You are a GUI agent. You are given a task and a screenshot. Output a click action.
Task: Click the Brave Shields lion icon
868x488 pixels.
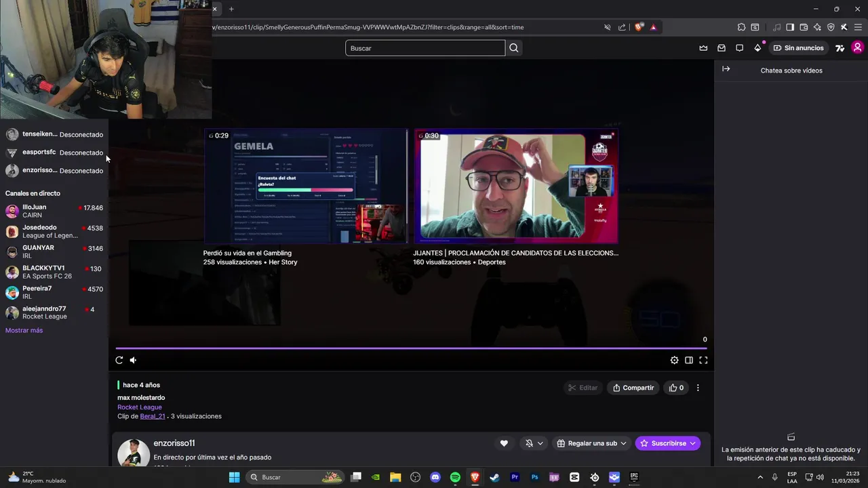pos(638,27)
